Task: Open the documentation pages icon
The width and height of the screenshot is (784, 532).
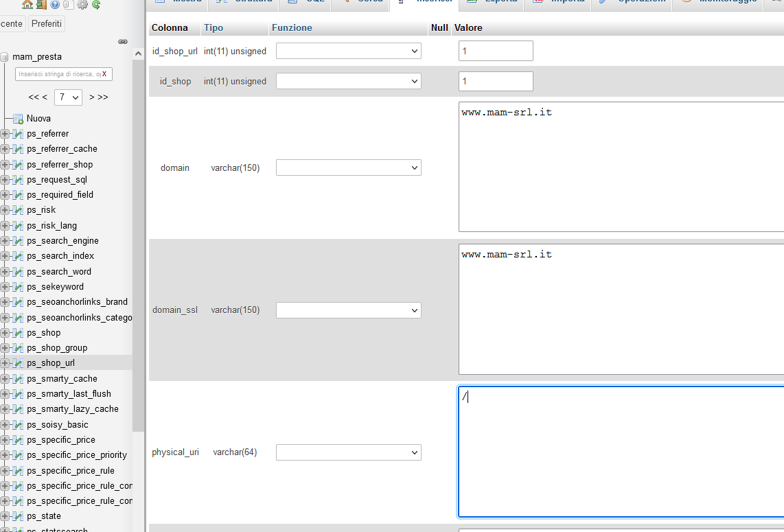Action: [69, 5]
